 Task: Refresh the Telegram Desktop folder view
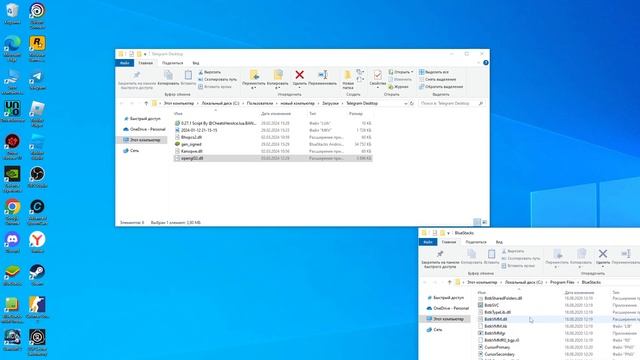tap(412, 104)
